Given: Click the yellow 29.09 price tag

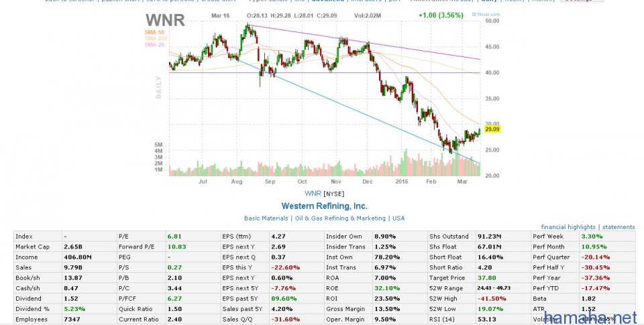Looking at the screenshot, I should tap(492, 129).
